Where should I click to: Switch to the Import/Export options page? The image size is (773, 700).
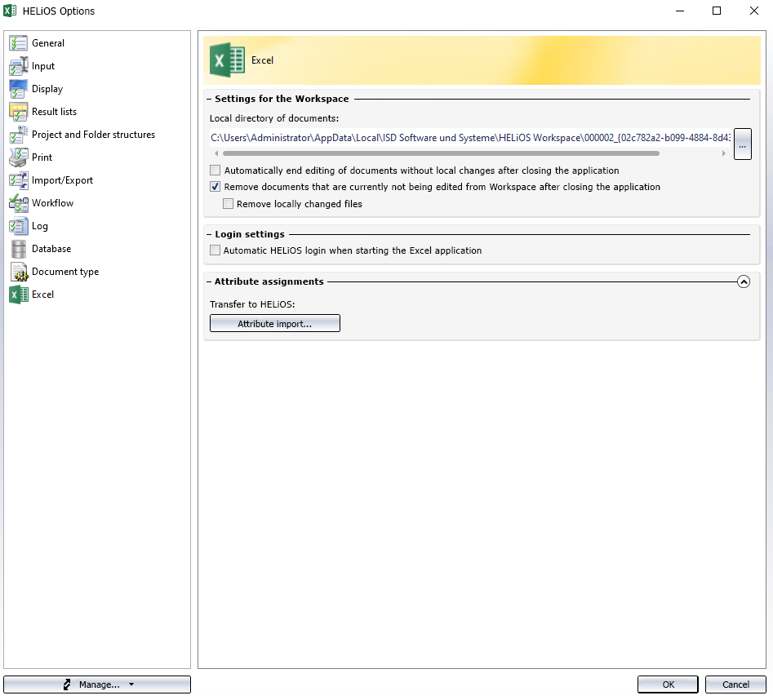(62, 180)
